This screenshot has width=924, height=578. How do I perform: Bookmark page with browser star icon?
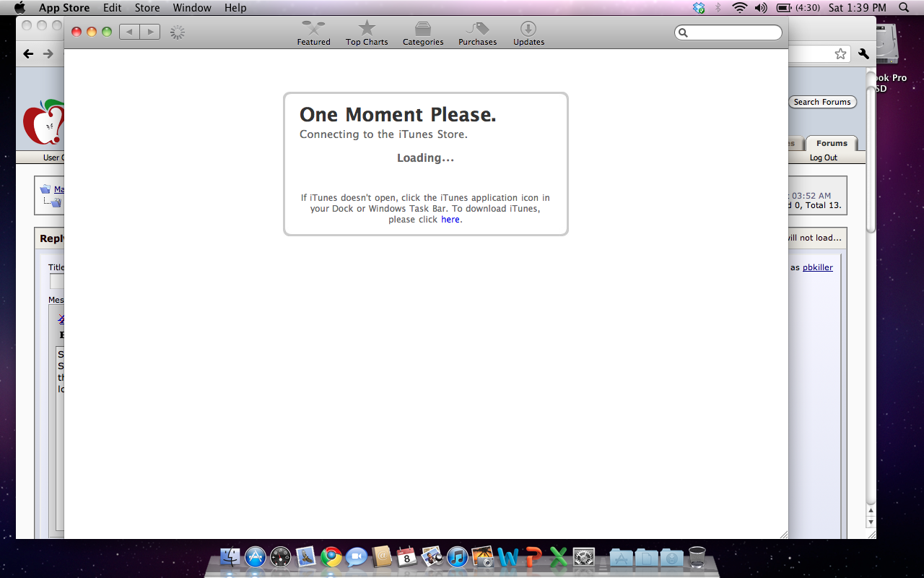tap(840, 53)
